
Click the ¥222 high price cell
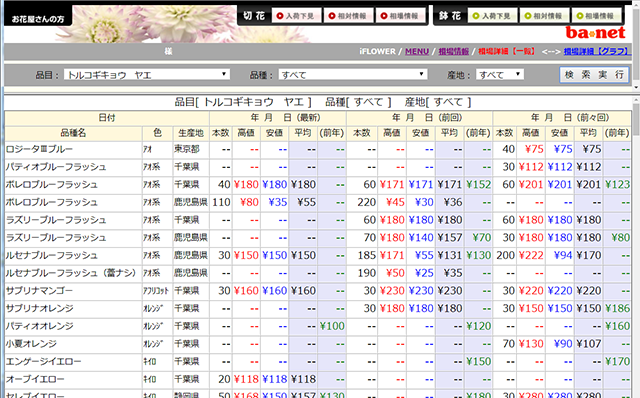coord(531,255)
